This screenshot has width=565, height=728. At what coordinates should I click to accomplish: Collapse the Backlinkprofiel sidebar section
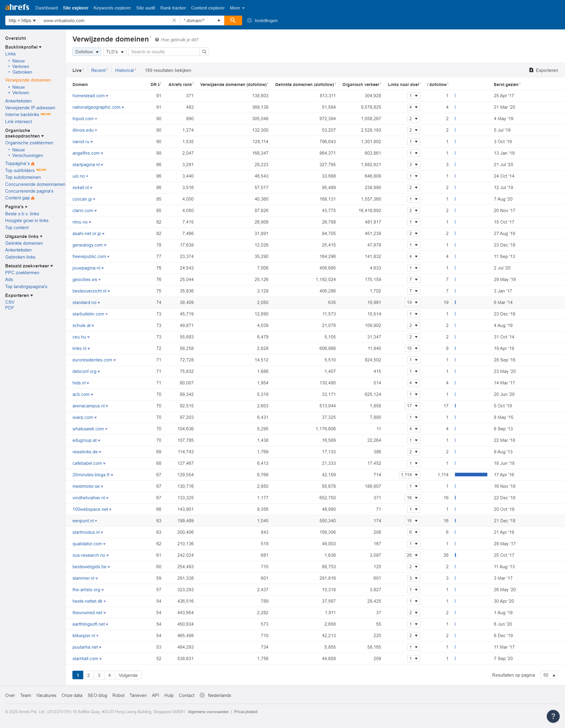point(23,47)
